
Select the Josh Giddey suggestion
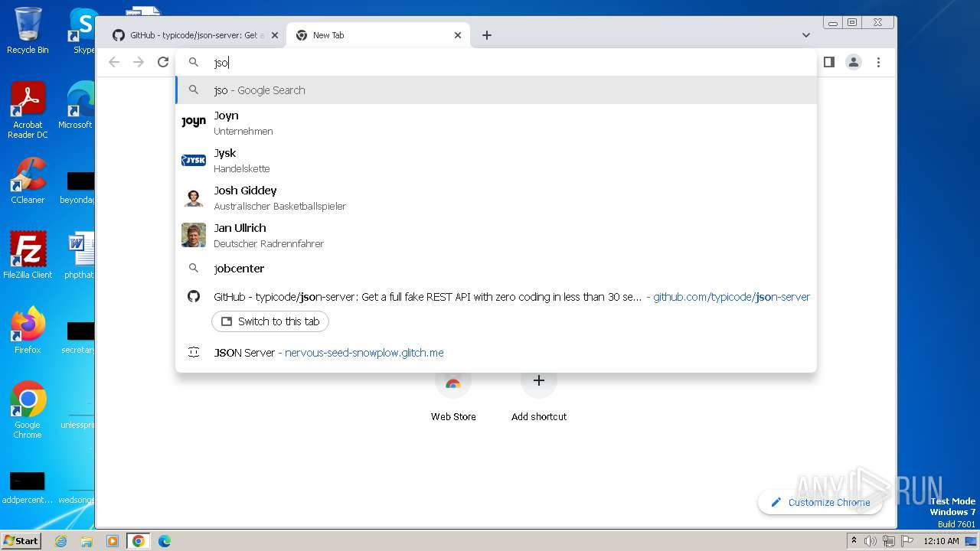[x=496, y=197]
